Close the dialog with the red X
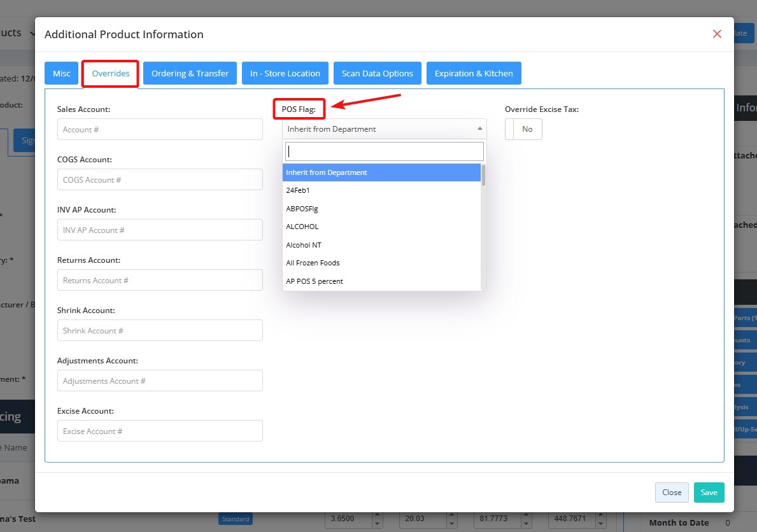This screenshot has height=532, width=757. [x=717, y=34]
